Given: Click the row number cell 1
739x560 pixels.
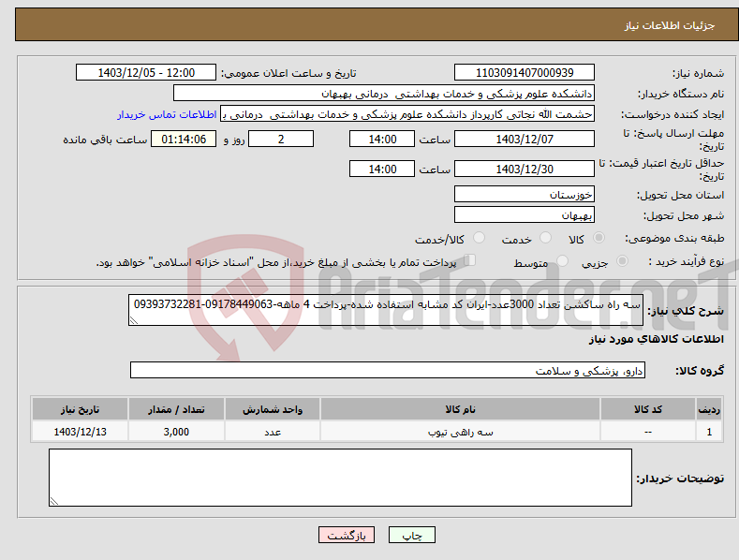Looking at the screenshot, I should (x=709, y=432).
